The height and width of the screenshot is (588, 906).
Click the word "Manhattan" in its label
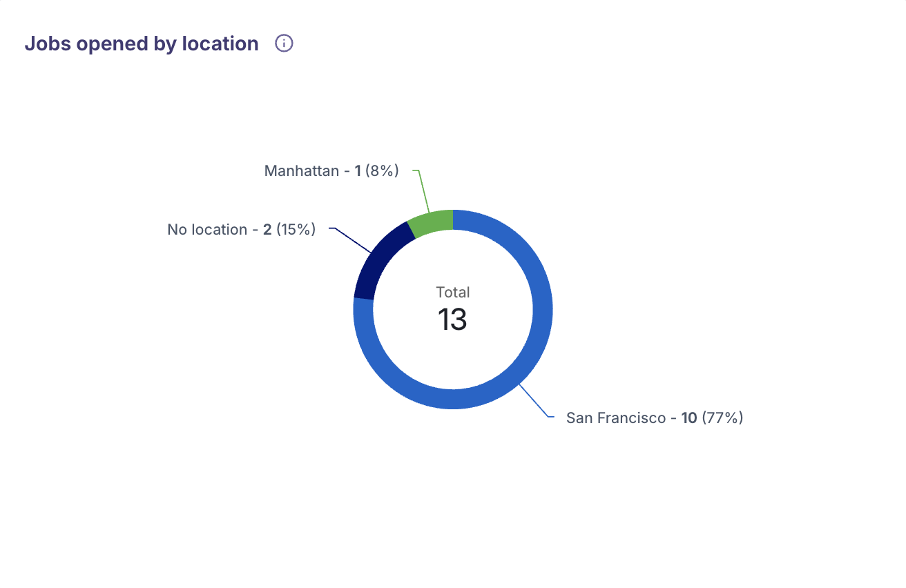coord(301,170)
